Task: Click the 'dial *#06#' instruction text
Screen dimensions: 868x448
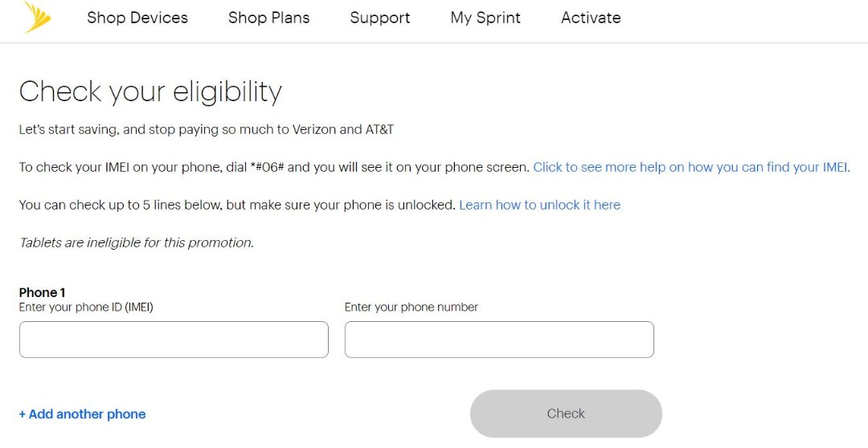Action: point(273,167)
